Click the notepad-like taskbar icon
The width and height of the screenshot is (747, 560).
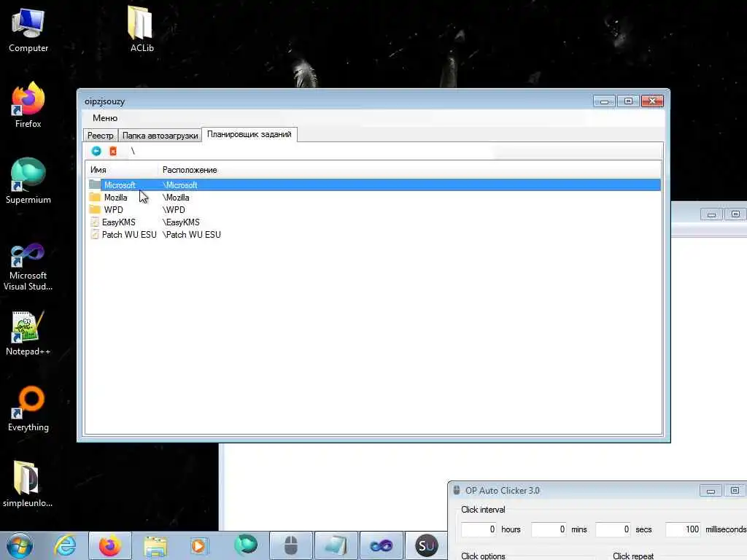336,545
